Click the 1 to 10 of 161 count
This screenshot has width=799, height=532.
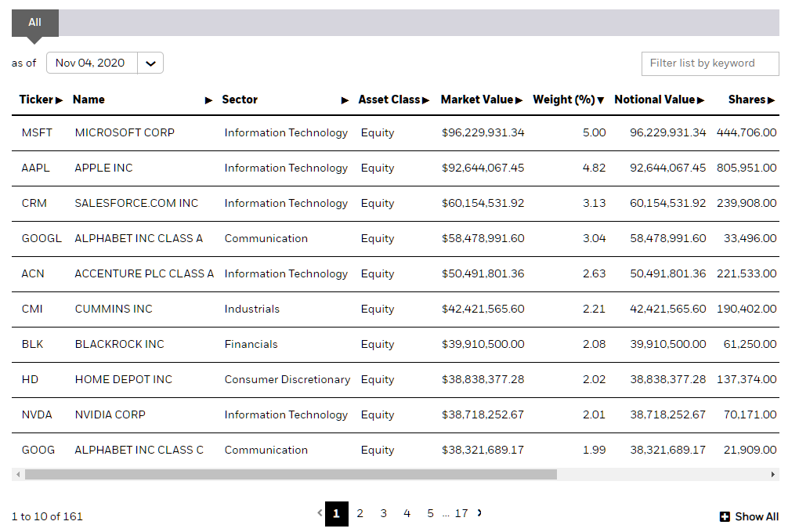click(x=47, y=516)
